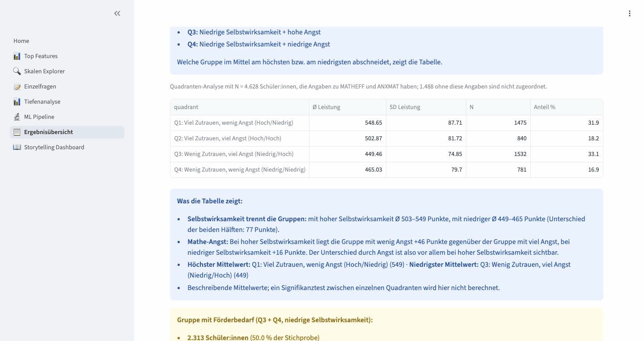Click the 502.87 Ø Leistung cell

[x=347, y=139]
